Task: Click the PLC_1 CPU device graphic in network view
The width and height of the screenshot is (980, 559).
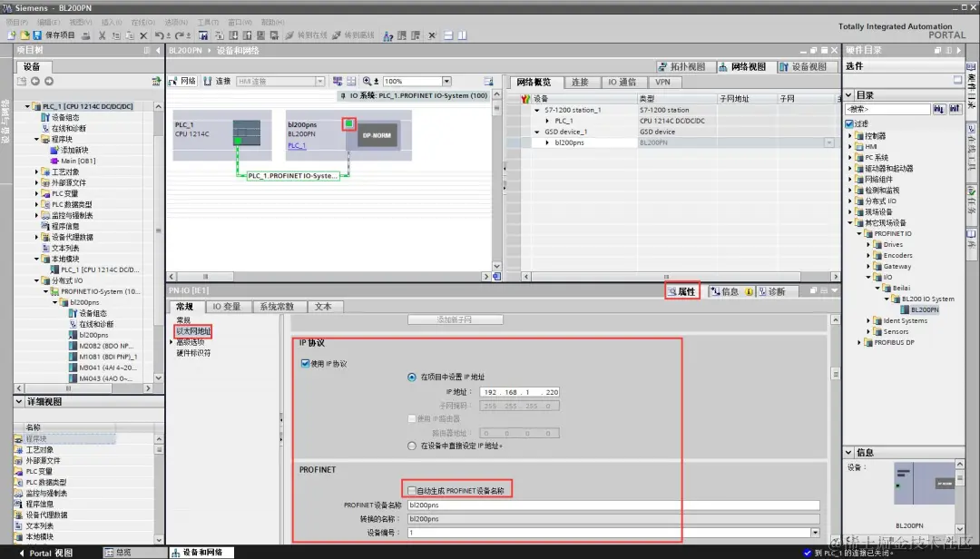Action: click(247, 132)
